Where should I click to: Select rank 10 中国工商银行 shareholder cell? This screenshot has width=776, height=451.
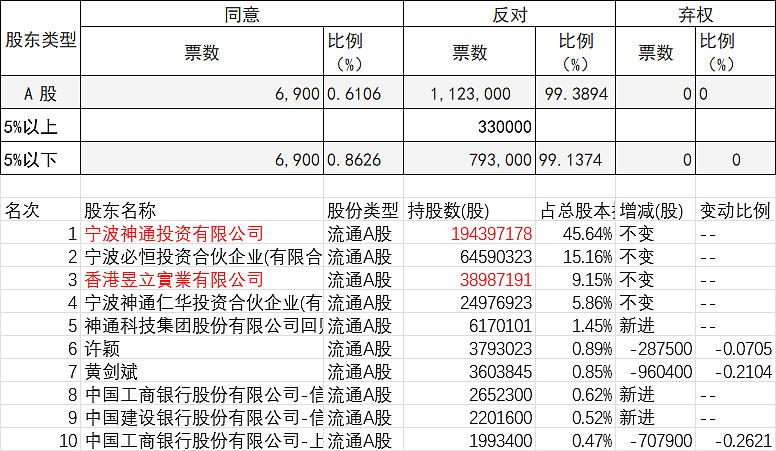[x=202, y=440]
